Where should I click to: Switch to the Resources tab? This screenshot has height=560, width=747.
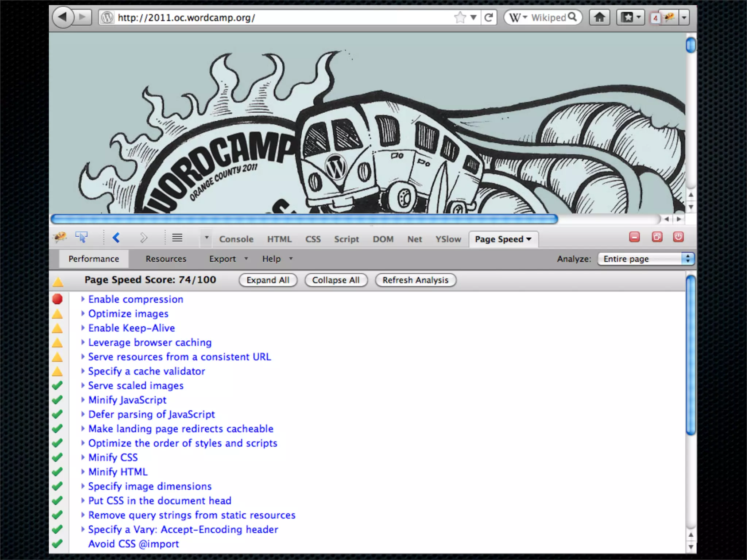tap(166, 259)
